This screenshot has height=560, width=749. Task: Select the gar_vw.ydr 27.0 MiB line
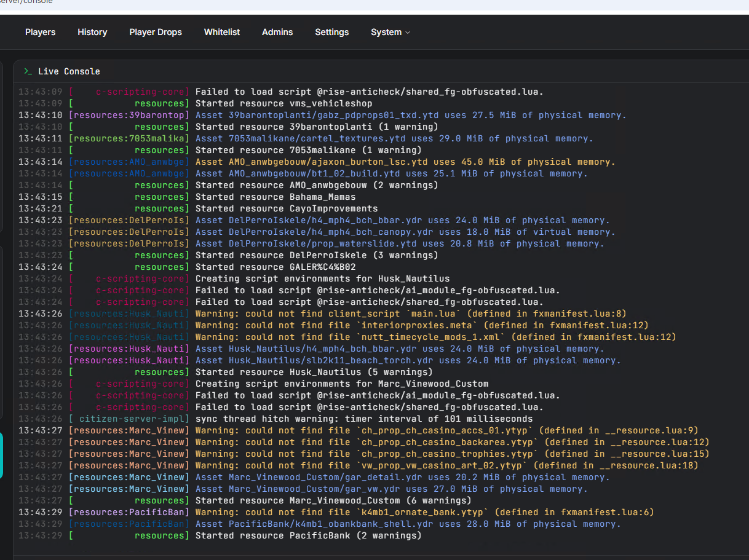click(x=392, y=489)
